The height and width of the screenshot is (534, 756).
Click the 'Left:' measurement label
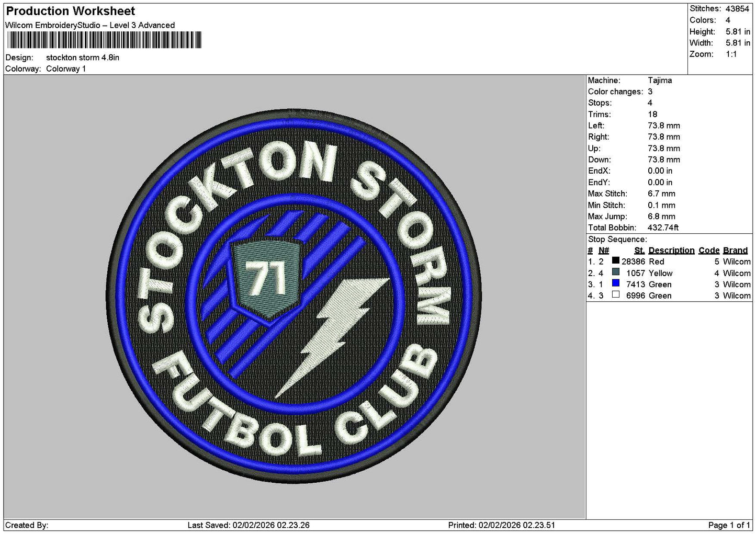pos(596,126)
